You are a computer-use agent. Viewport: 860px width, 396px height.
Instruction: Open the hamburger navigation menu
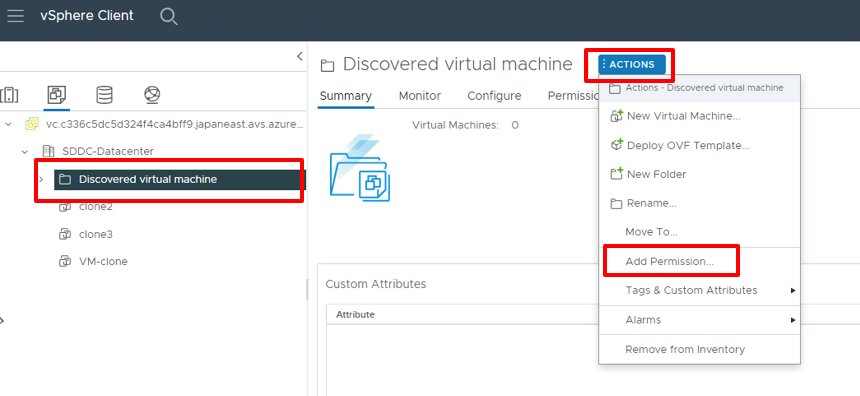tap(15, 16)
